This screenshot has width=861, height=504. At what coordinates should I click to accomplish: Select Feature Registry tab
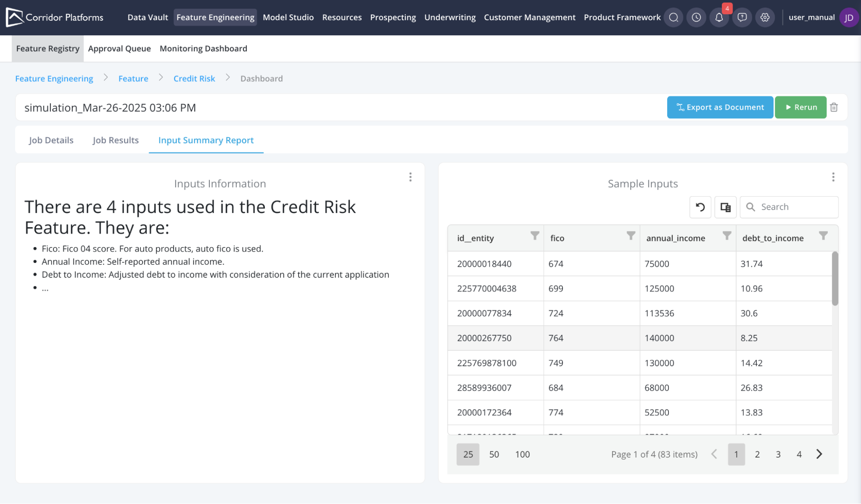[48, 49]
